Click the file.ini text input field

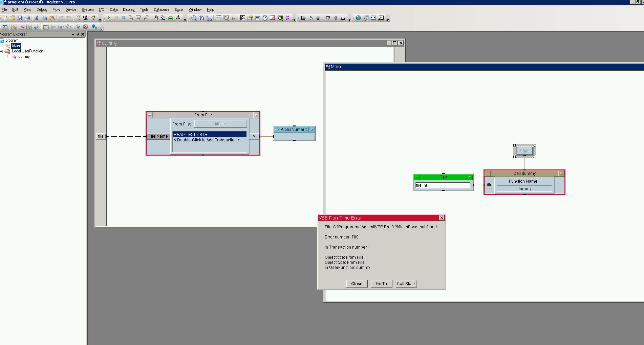(443, 185)
